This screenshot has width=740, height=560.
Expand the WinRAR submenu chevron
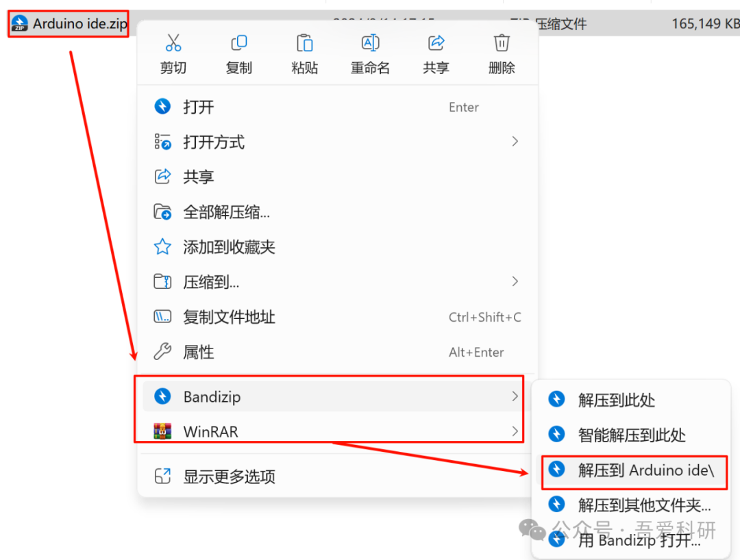pyautogui.click(x=515, y=431)
